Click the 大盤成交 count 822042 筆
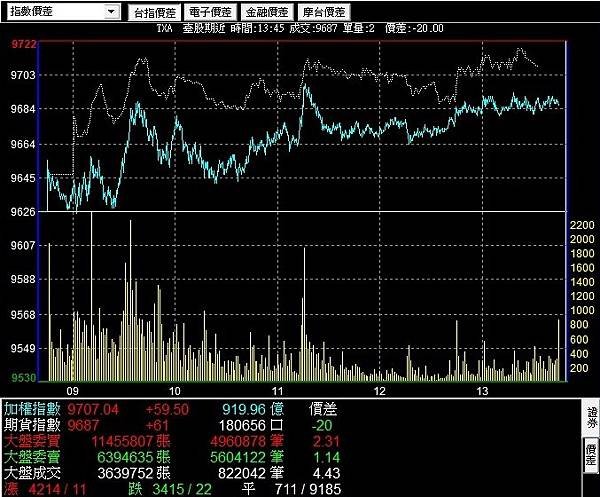 [251, 473]
